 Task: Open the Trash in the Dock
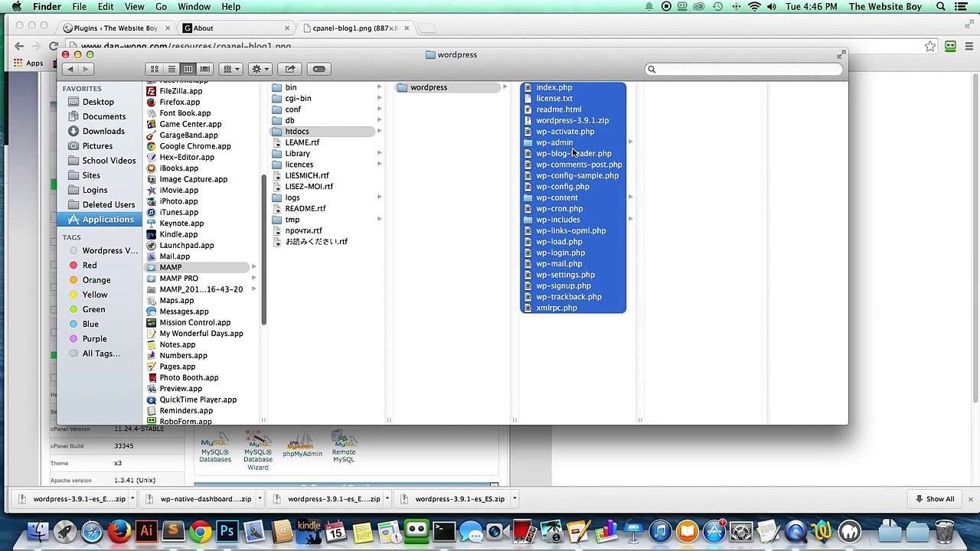click(945, 531)
